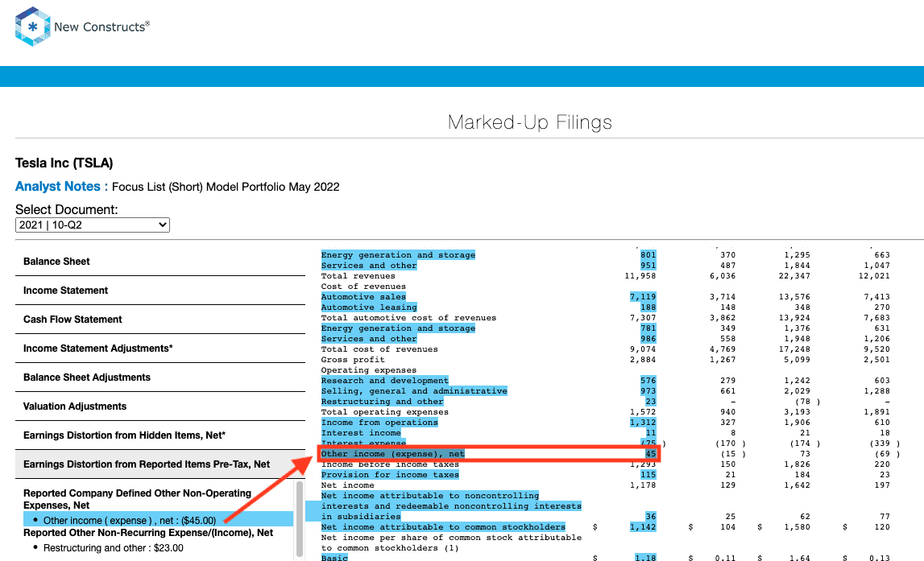
Task: Show the Balance Sheet Adjustments section
Action: (x=160, y=377)
